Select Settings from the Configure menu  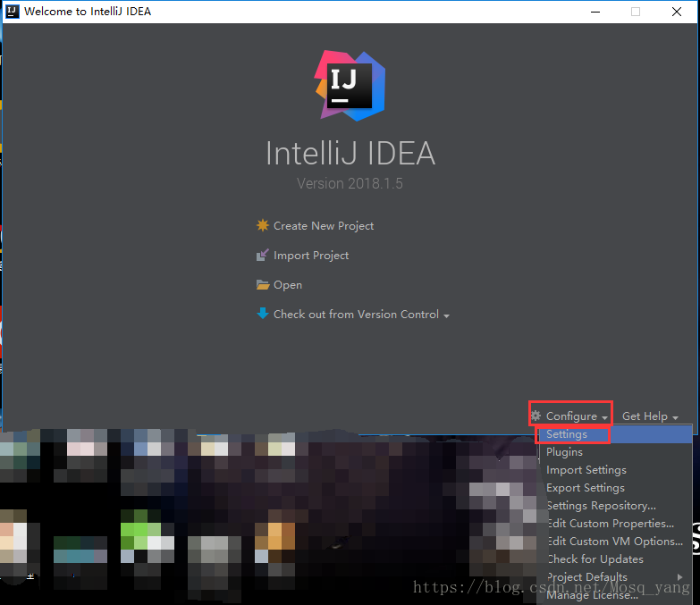[615, 434]
